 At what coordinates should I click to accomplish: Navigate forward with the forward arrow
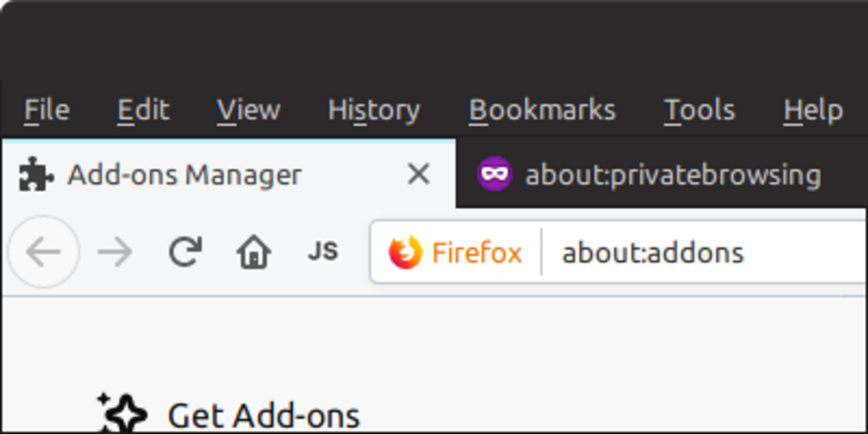tap(115, 252)
